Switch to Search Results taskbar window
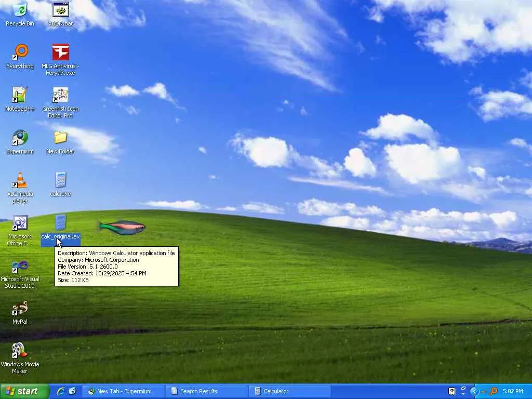This screenshot has height=399, width=532. [207, 391]
